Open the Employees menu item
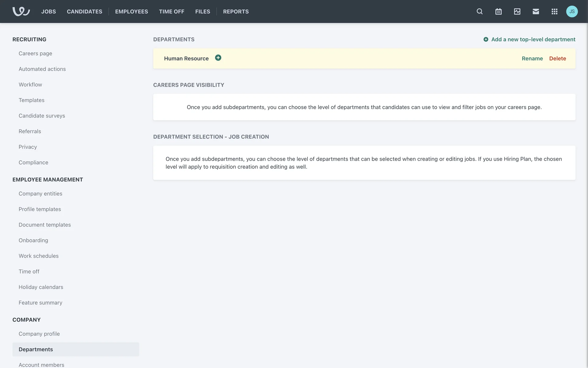 131,11
